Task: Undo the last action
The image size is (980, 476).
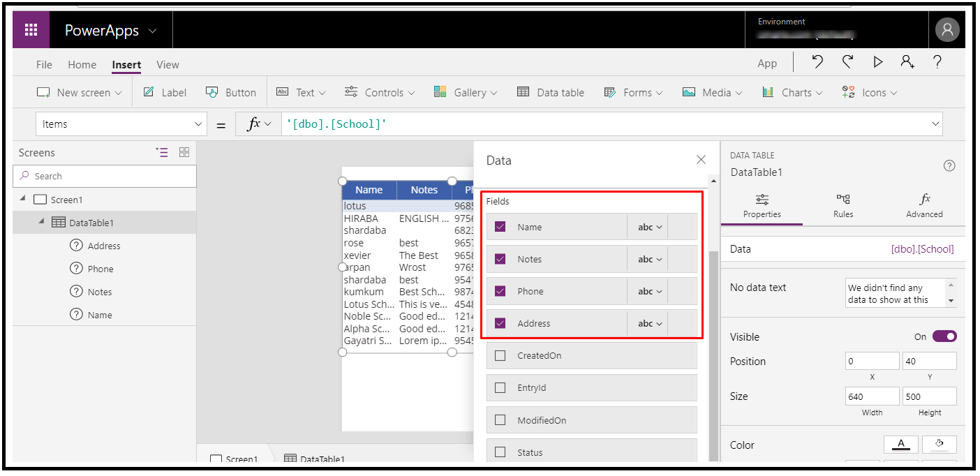Action: (x=817, y=62)
